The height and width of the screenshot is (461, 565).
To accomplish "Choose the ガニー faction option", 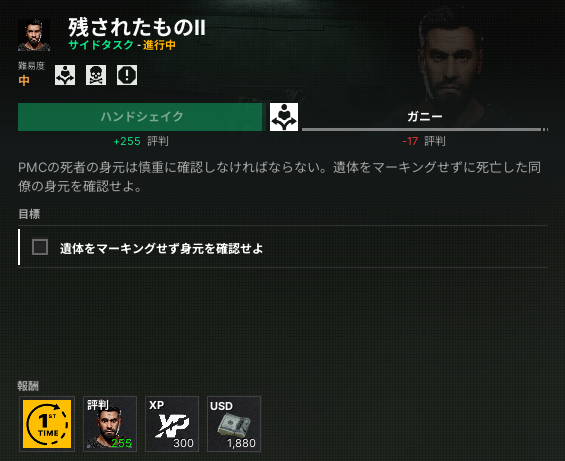I will pyautogui.click(x=425, y=116).
